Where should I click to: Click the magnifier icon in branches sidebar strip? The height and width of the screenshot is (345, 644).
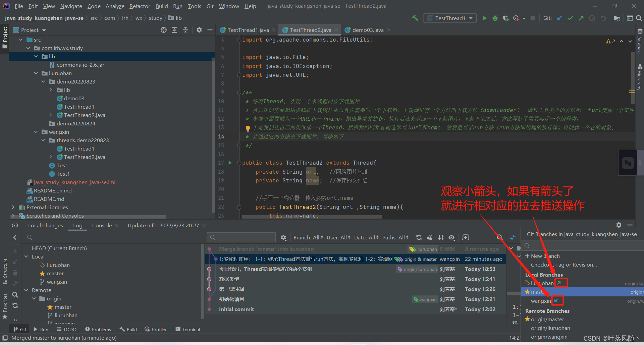point(15,295)
